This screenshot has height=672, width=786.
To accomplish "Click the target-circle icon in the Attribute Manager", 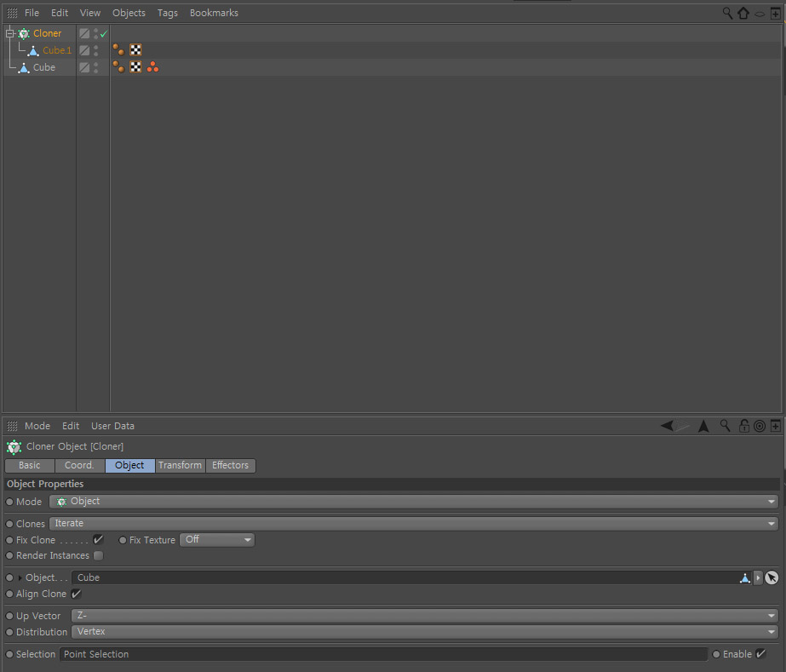I will coord(760,426).
